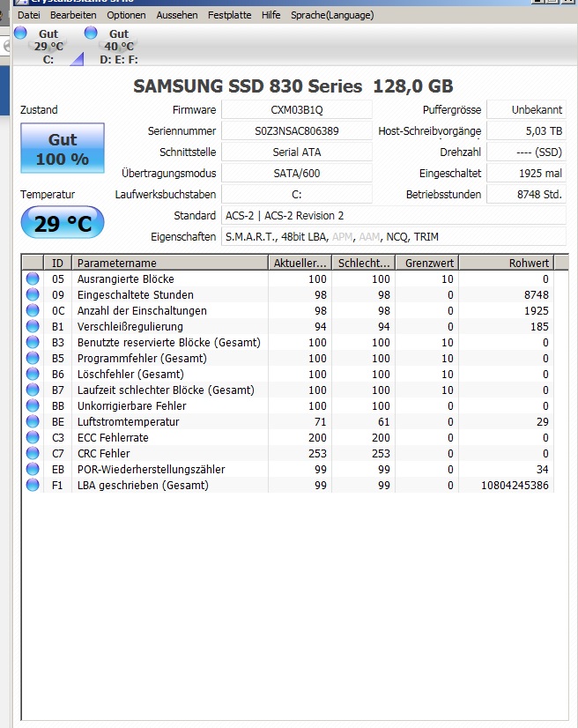578x728 pixels.
Task: Open the Sprache(Language) menu
Action: pyautogui.click(x=332, y=15)
